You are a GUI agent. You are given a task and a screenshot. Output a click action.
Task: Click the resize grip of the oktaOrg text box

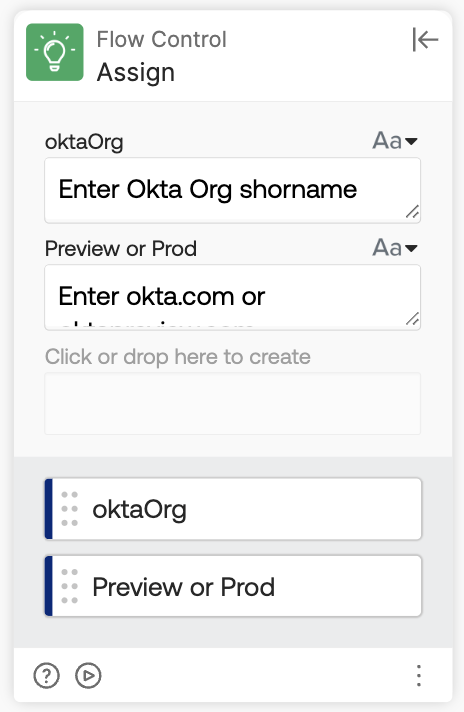click(x=412, y=212)
